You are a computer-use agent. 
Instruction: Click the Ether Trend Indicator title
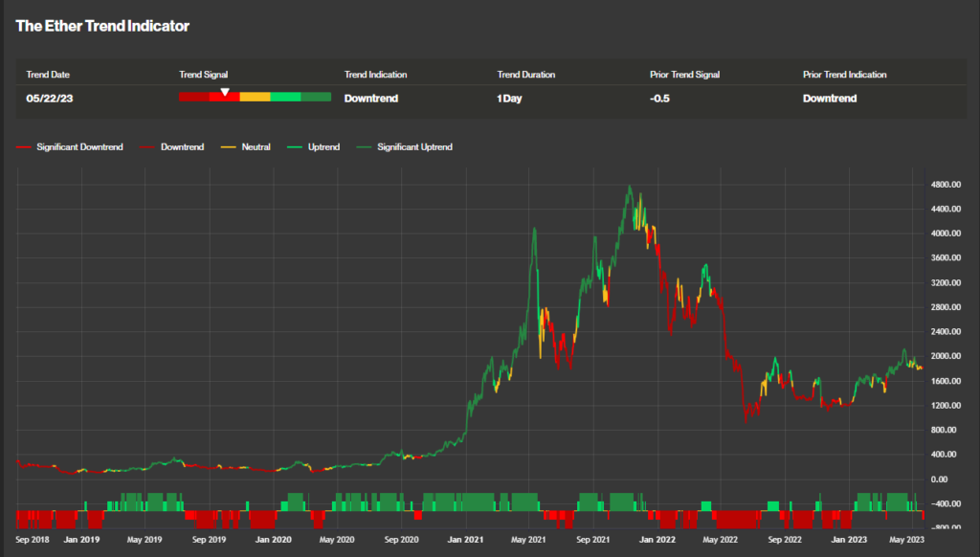coord(102,26)
